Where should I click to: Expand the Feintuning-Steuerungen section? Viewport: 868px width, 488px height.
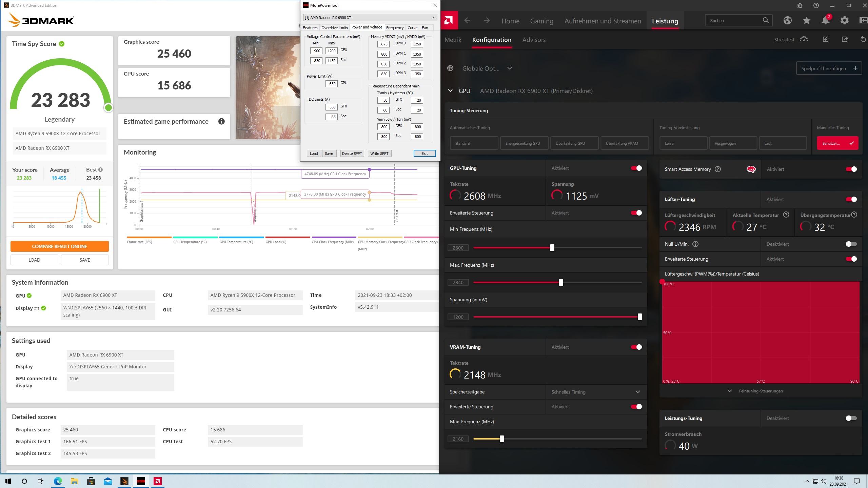click(x=756, y=391)
